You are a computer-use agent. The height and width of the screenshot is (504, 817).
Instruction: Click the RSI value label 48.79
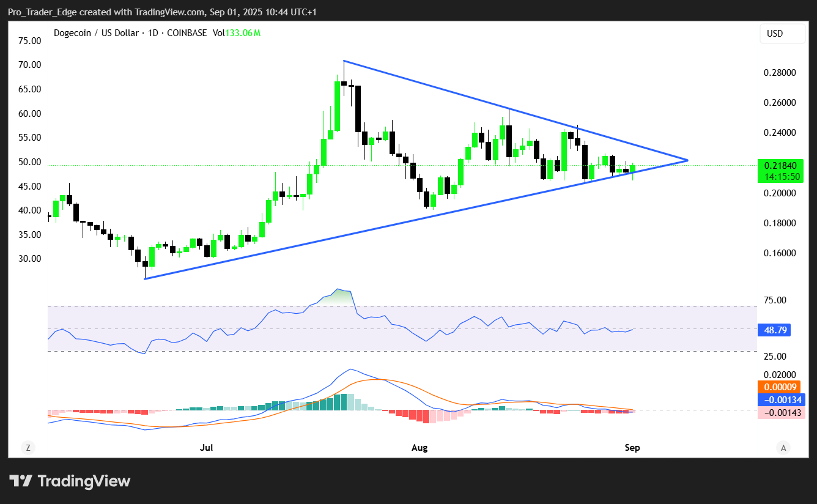774,330
